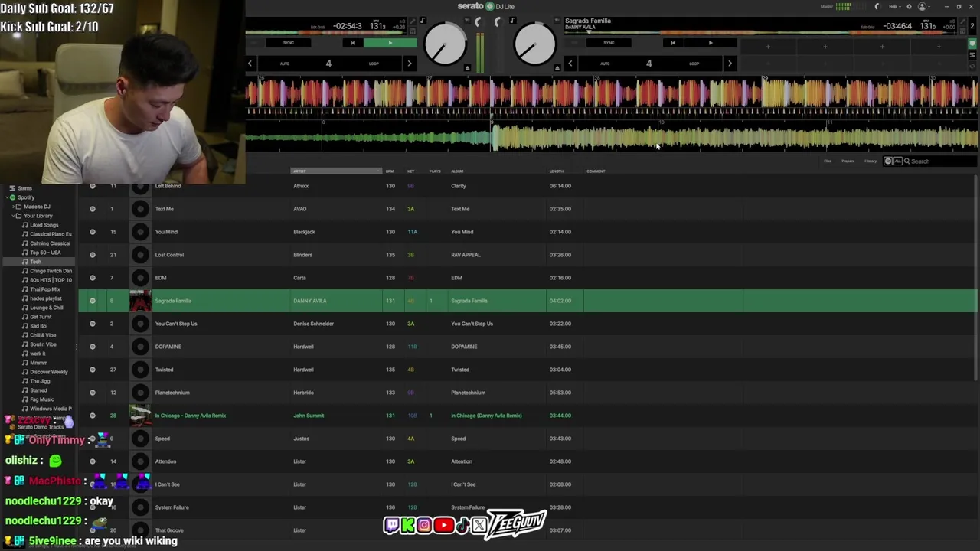Click Spotify icon on Attention row
This screenshot has height=551, width=980.
coord(93,461)
